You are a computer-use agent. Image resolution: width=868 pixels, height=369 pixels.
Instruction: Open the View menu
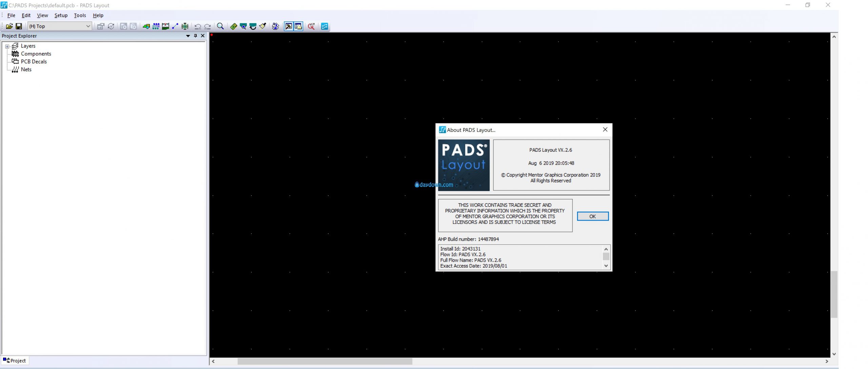pos(42,15)
